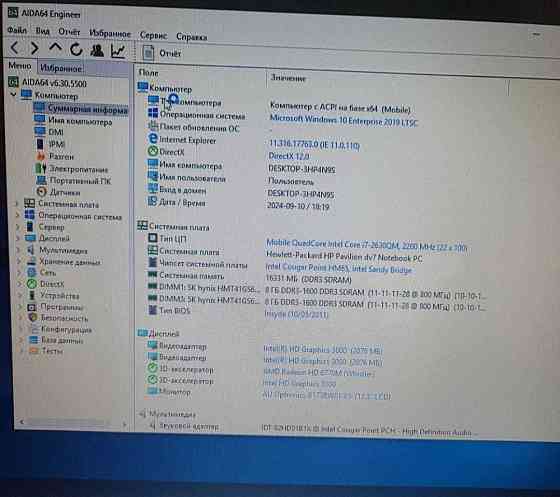Click the Back navigation arrow
The height and width of the screenshot is (497, 560).
click(x=15, y=47)
